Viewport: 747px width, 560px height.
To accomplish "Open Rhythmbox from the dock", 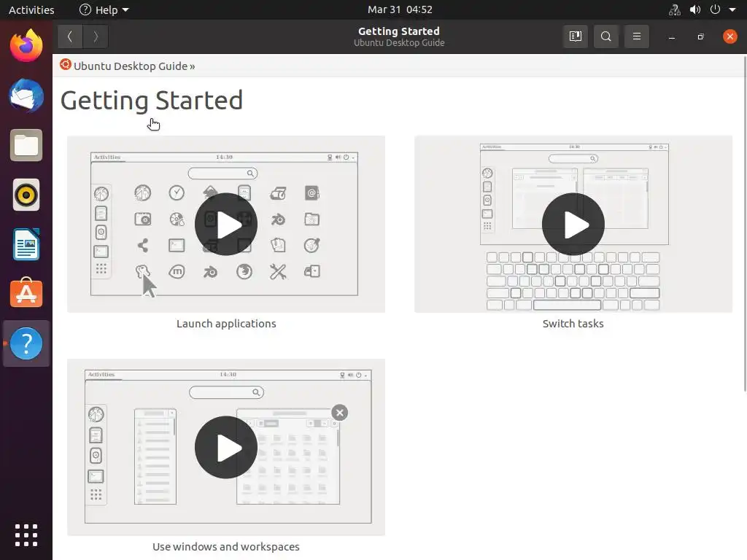I will pos(26,195).
